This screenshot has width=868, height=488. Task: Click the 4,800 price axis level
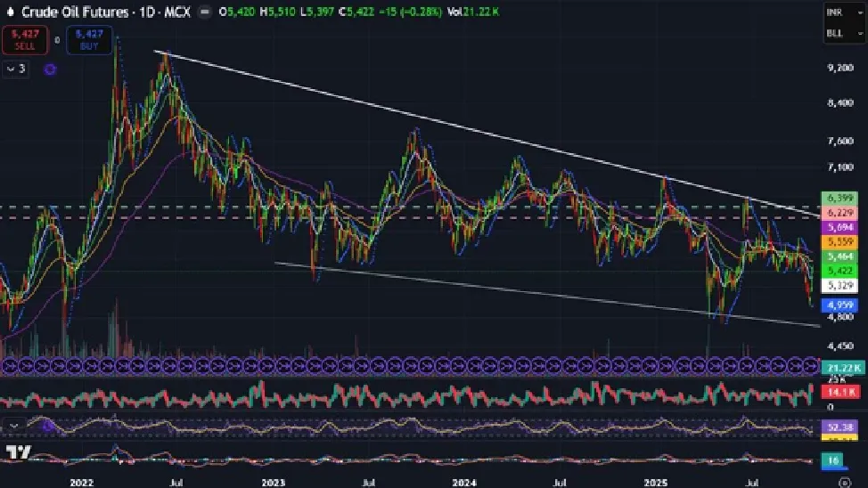[839, 317]
